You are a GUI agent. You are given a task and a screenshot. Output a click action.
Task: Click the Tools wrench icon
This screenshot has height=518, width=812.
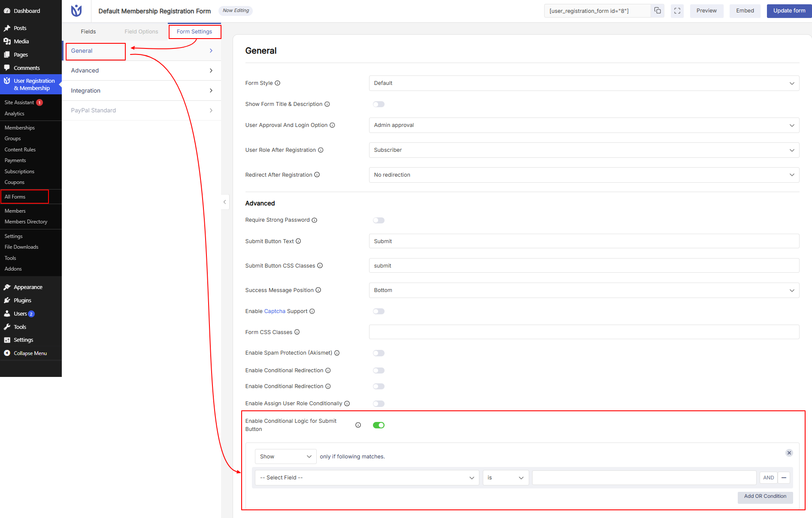7,327
